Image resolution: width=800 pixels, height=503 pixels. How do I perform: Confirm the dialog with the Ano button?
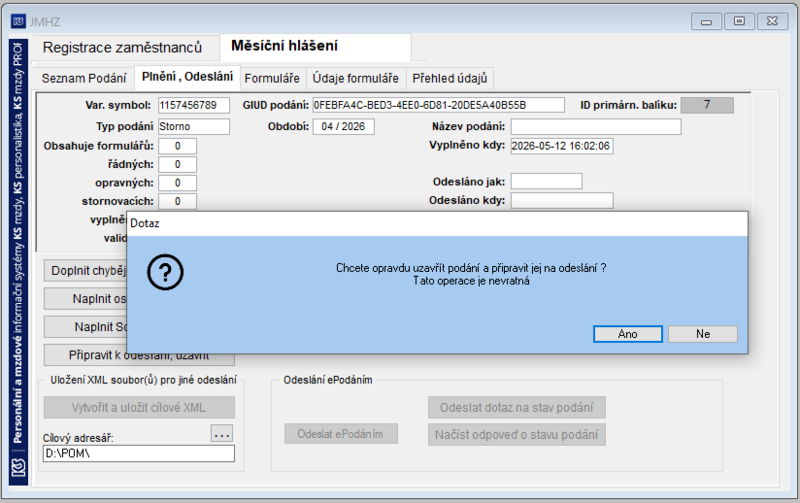point(628,334)
